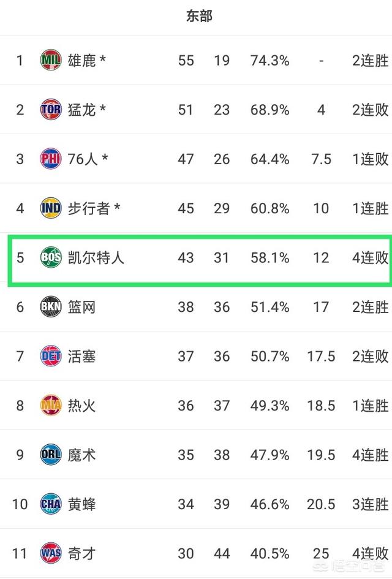Viewport: 392px width, 579px height.
Task: Click the Charlotte CHA team logo
Action: (x=51, y=504)
